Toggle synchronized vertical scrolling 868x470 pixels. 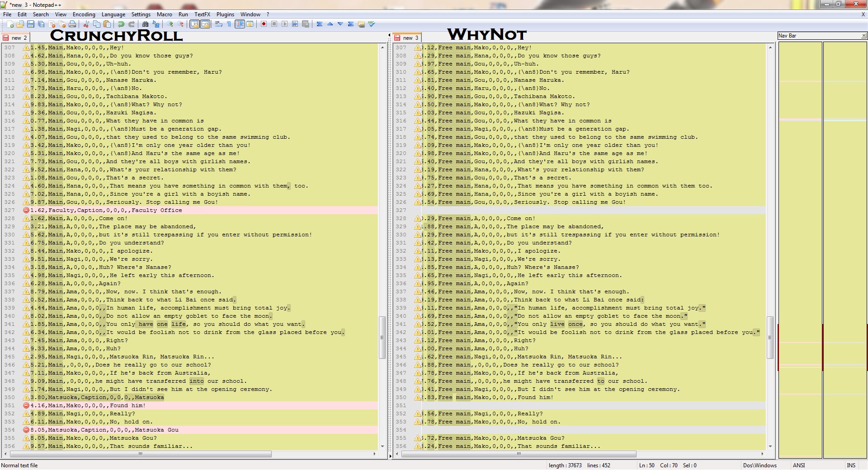[194, 24]
